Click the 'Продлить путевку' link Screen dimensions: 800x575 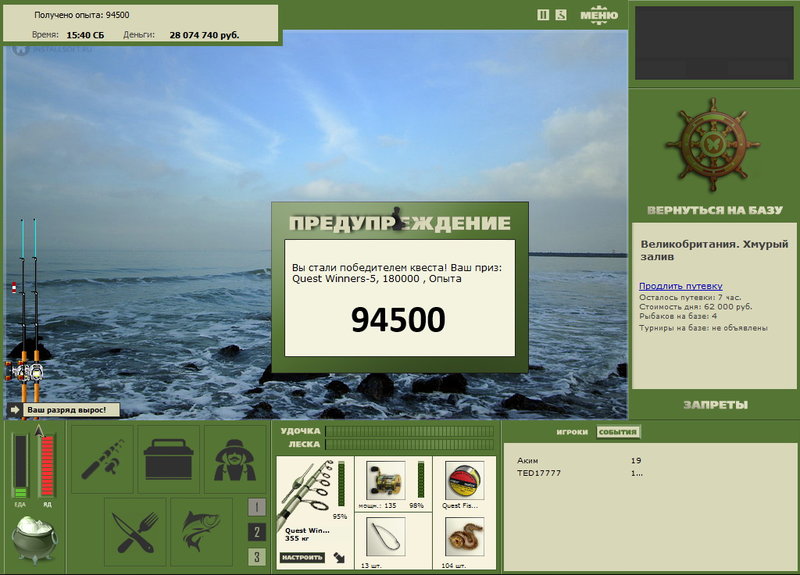681,286
